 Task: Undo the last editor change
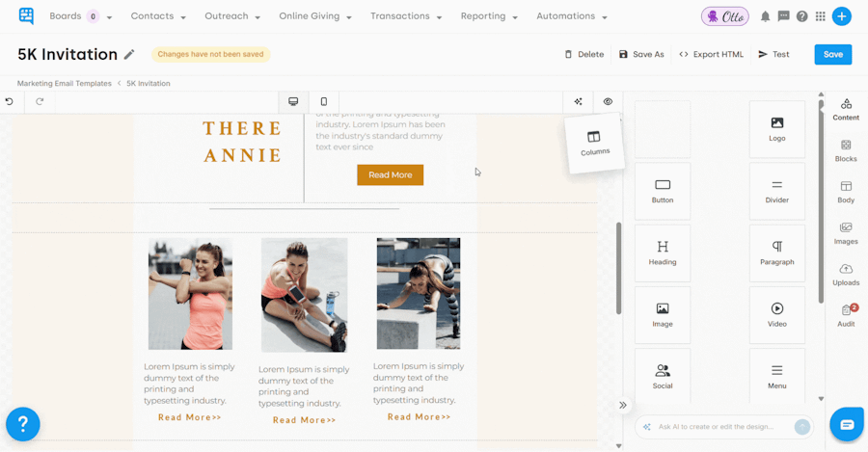(x=10, y=101)
